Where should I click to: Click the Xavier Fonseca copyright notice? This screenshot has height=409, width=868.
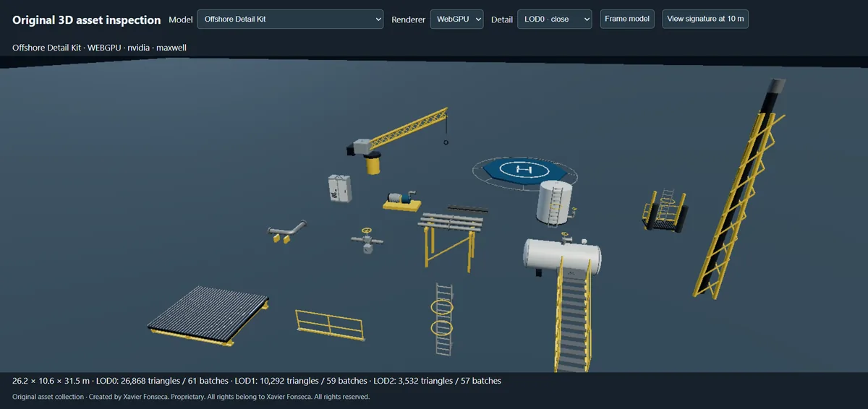pos(191,397)
